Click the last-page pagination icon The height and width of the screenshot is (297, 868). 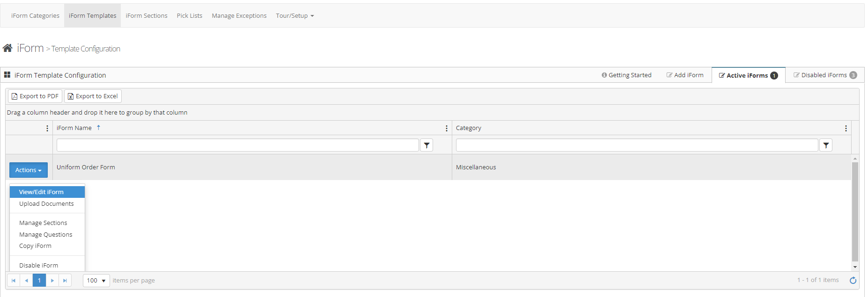[65, 280]
